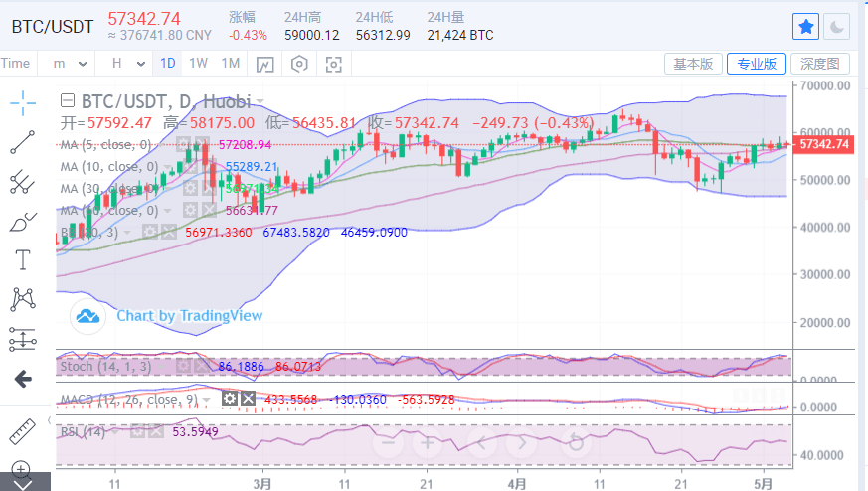Open the indicators chart icon
868x491 pixels.
pyautogui.click(x=265, y=65)
